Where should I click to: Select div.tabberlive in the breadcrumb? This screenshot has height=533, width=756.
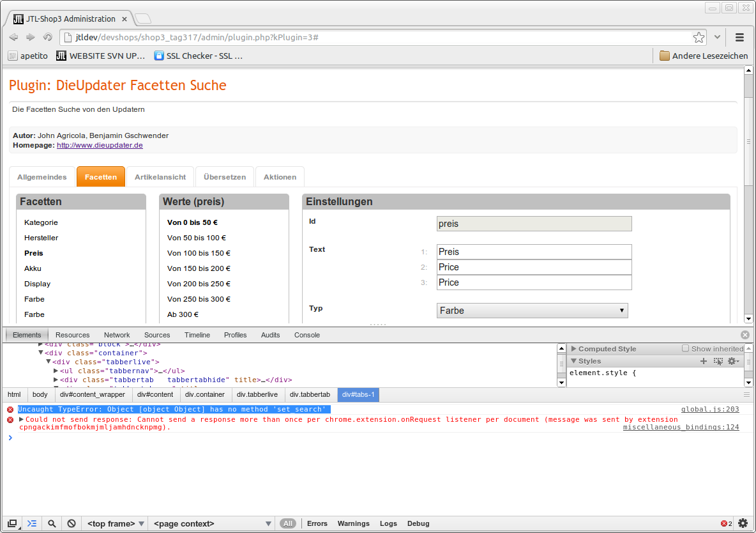(257, 395)
